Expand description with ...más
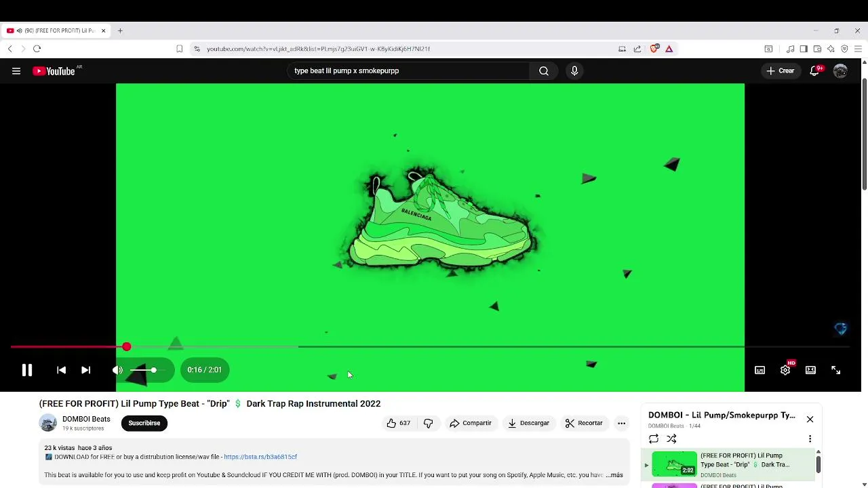The image size is (868, 488). click(x=614, y=475)
